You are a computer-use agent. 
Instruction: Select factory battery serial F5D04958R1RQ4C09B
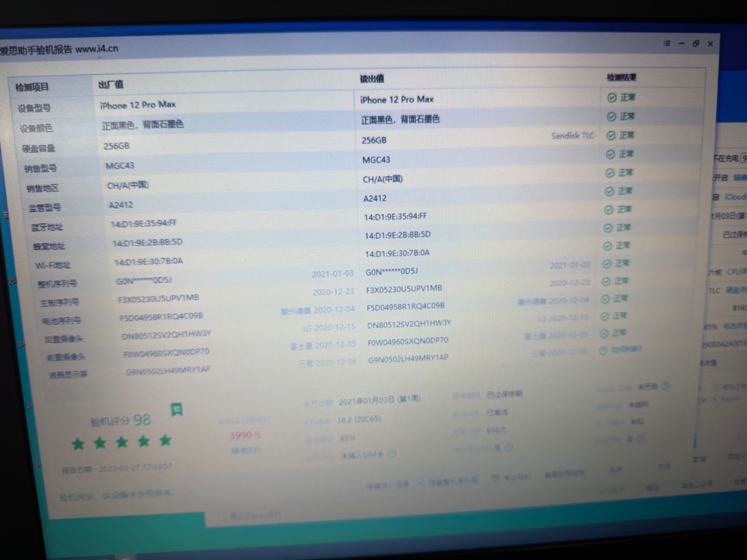tap(161, 317)
